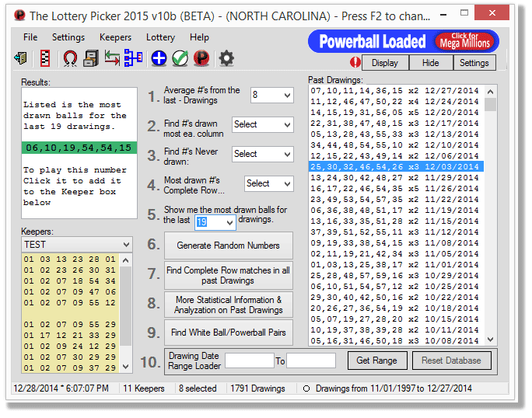Click the file cabinet toolbar icon
532x418 pixels.
pos(91,58)
